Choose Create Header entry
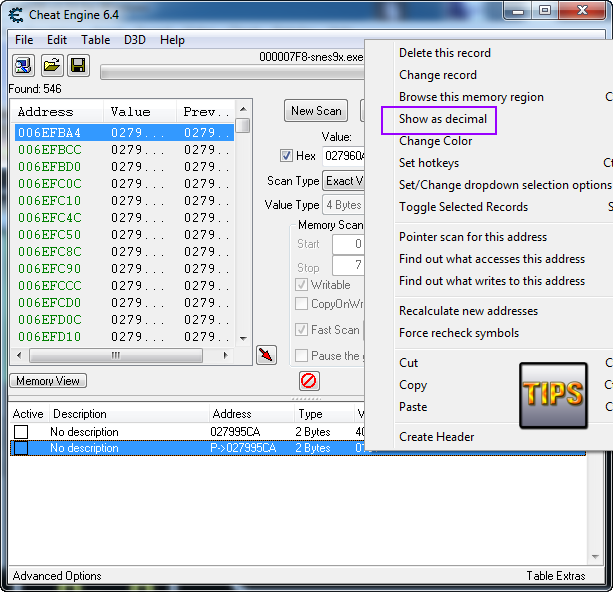613x592 pixels. point(436,436)
